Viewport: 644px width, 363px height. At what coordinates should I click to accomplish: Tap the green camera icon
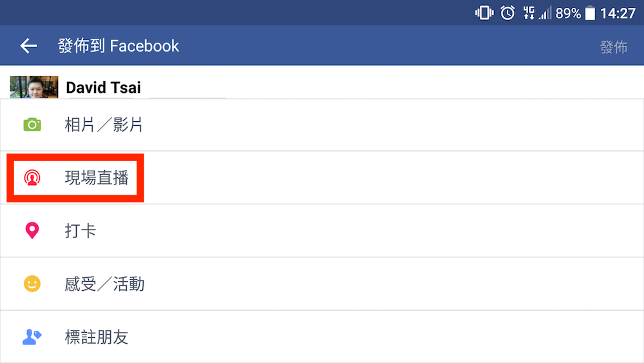pos(32,124)
